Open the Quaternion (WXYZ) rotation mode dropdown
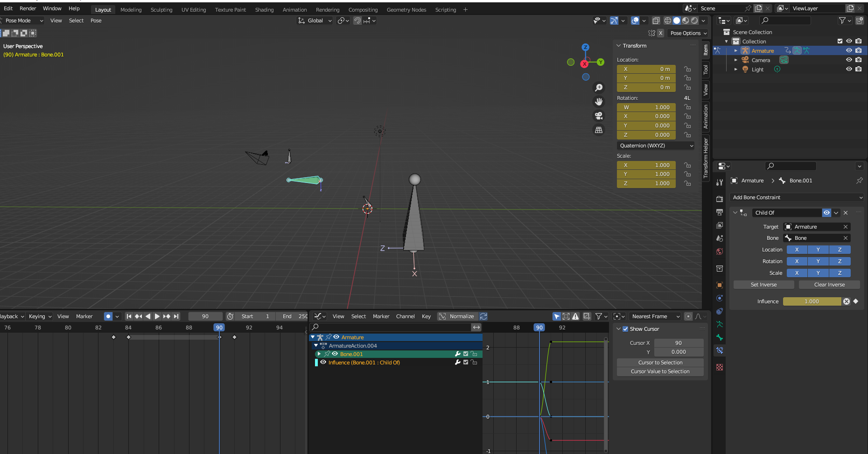The image size is (868, 454). coord(656,146)
